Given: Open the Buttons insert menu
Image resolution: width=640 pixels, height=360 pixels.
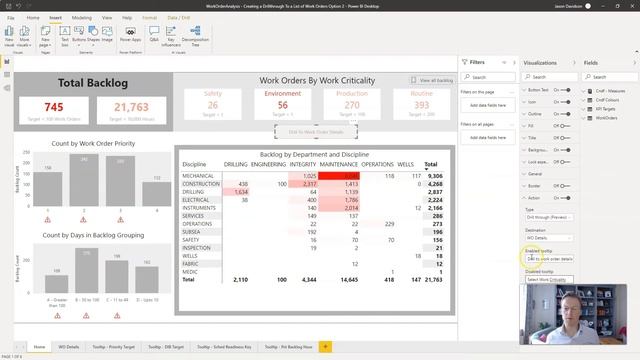Looking at the screenshot, I should (79, 36).
